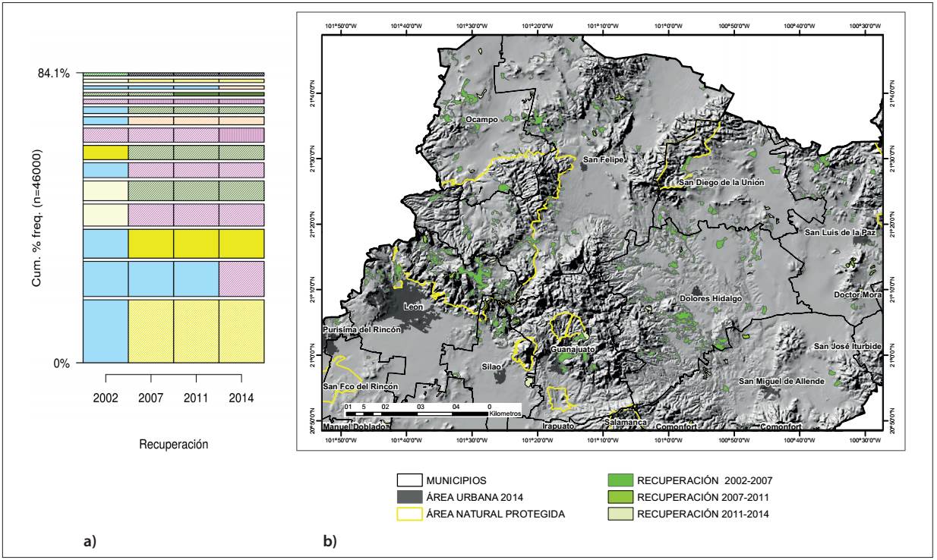Click the Ocampo label on the map

(481, 120)
